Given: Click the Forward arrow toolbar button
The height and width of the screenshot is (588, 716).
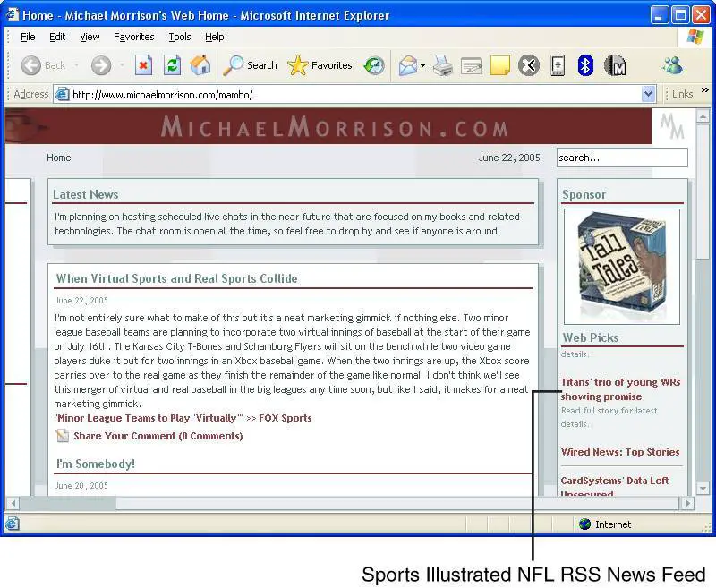Looking at the screenshot, I should [101, 65].
